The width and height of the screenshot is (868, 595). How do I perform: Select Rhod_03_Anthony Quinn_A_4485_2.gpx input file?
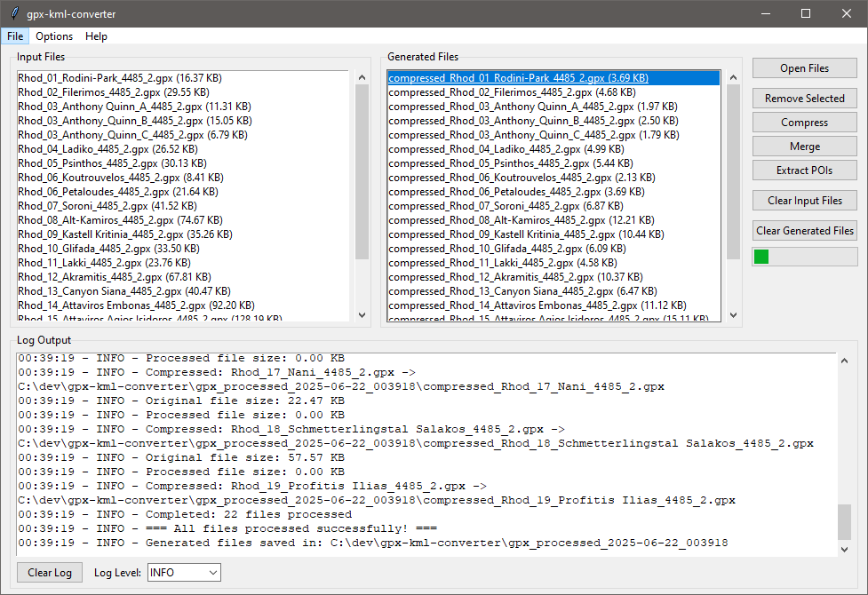183,107
